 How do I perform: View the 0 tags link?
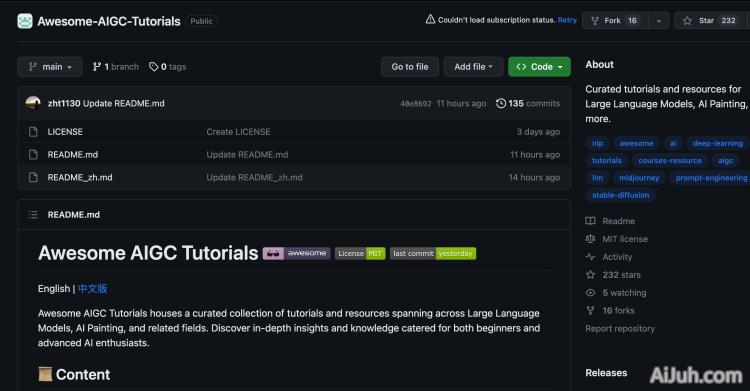(x=167, y=67)
